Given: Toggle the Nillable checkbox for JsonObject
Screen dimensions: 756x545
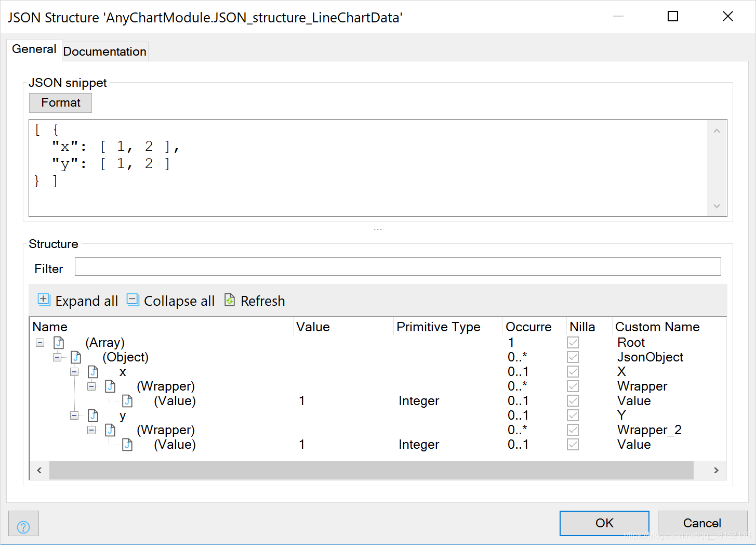Looking at the screenshot, I should [572, 357].
